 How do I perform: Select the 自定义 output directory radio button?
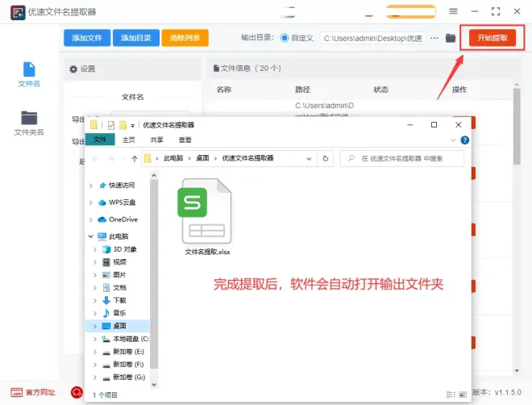[285, 38]
